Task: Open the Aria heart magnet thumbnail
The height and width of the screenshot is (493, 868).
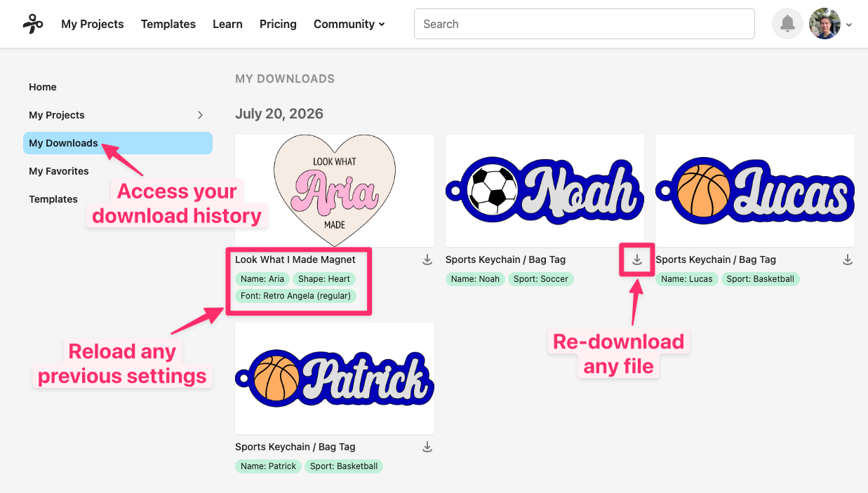Action: pos(335,190)
